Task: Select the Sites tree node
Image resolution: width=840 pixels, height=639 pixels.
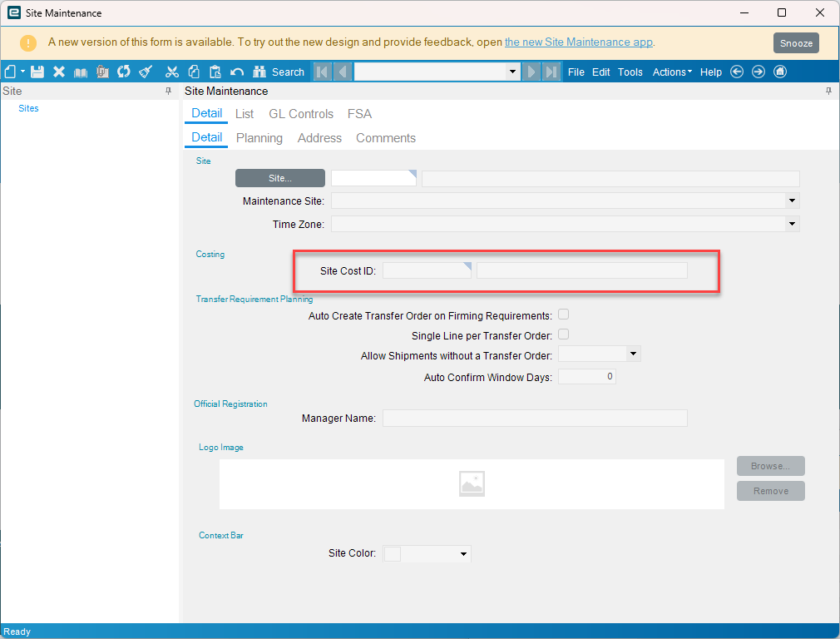Action: [28, 108]
